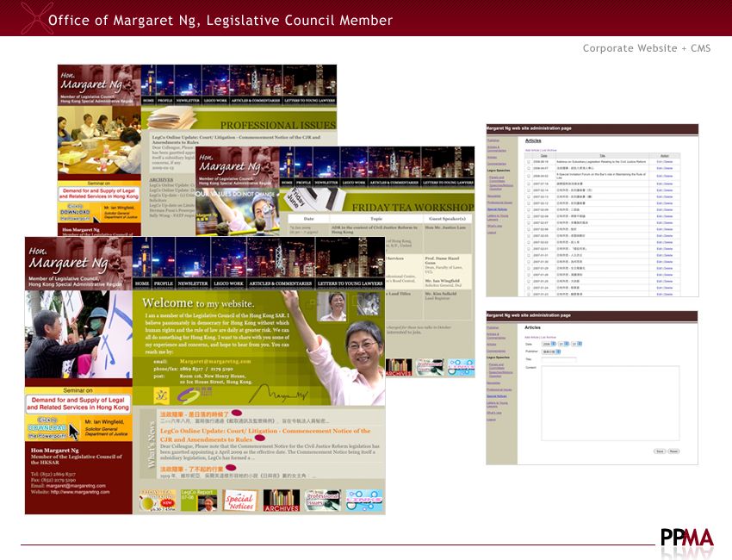Click NEWSLETTER in the front homepage navigation
732x560 pixels.
[193, 283]
